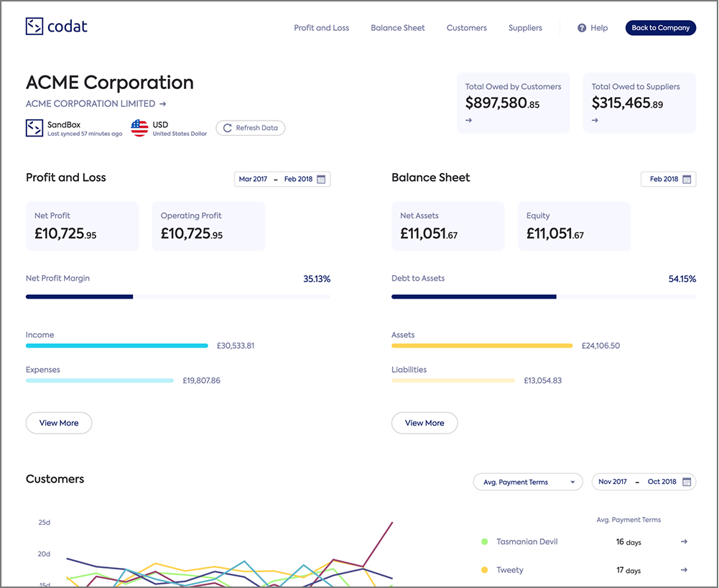Click Back to Company button
719x588 pixels.
point(661,28)
